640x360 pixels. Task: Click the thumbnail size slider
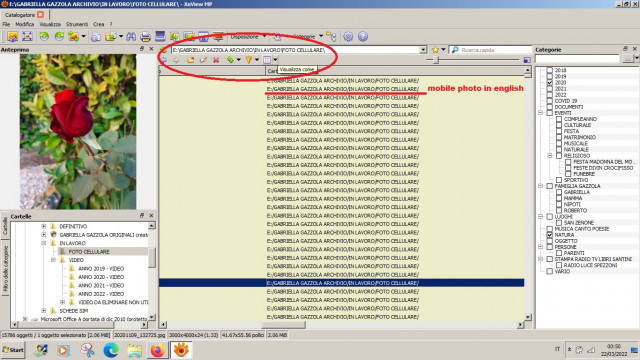(x=436, y=60)
